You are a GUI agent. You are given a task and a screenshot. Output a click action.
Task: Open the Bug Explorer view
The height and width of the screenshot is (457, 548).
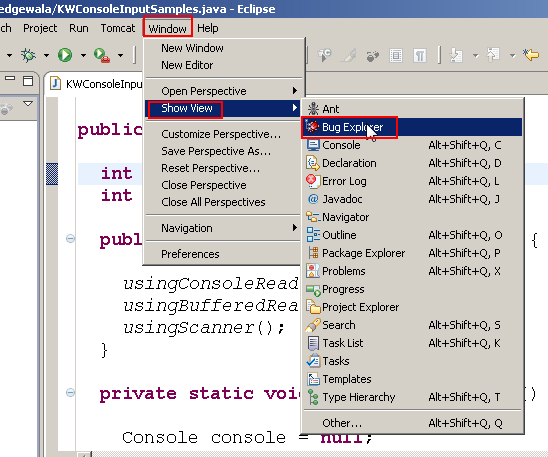[x=413, y=127]
